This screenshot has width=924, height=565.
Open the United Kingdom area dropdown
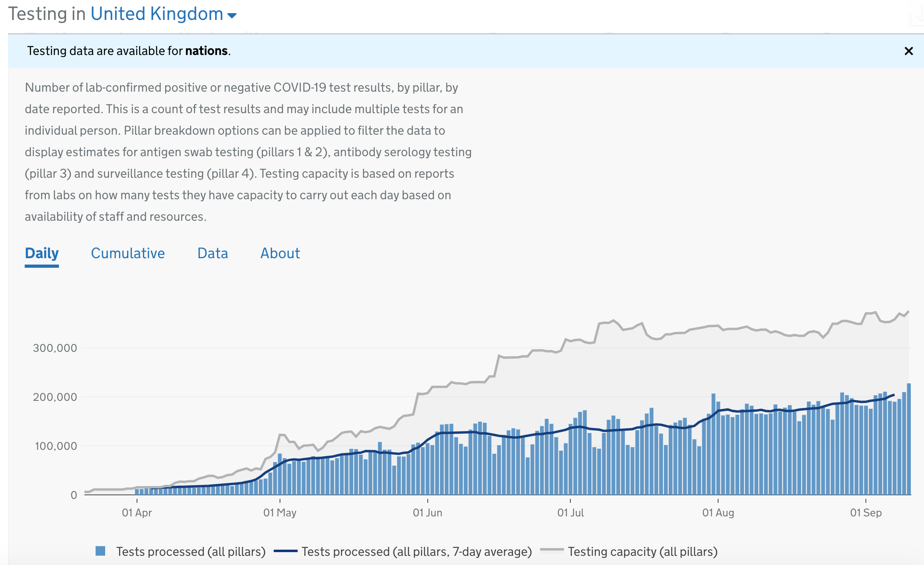(x=164, y=14)
